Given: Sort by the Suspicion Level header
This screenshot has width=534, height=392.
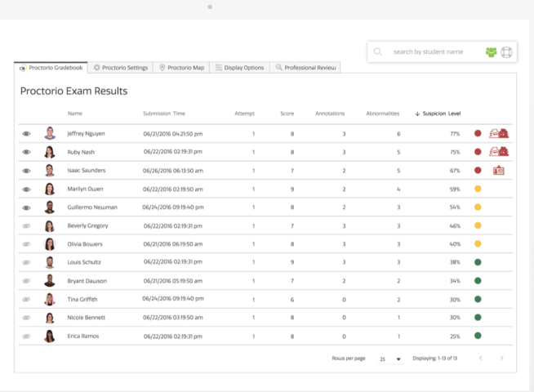Looking at the screenshot, I should tap(442, 114).
